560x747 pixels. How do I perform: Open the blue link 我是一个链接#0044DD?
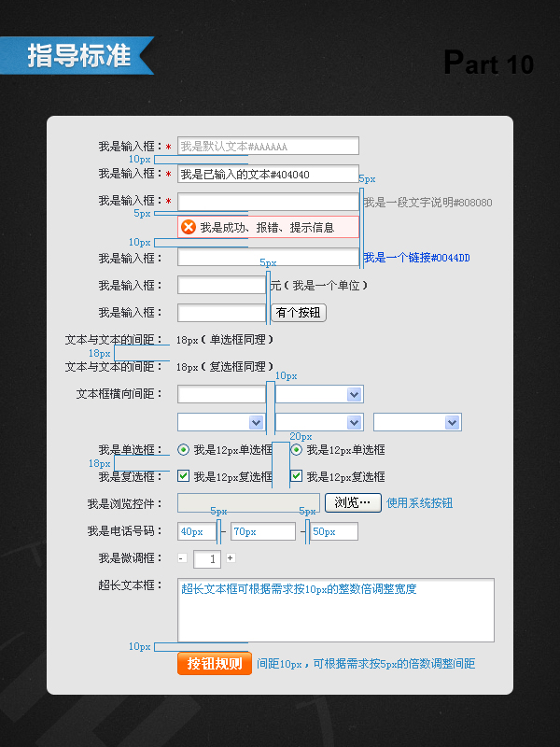click(416, 258)
